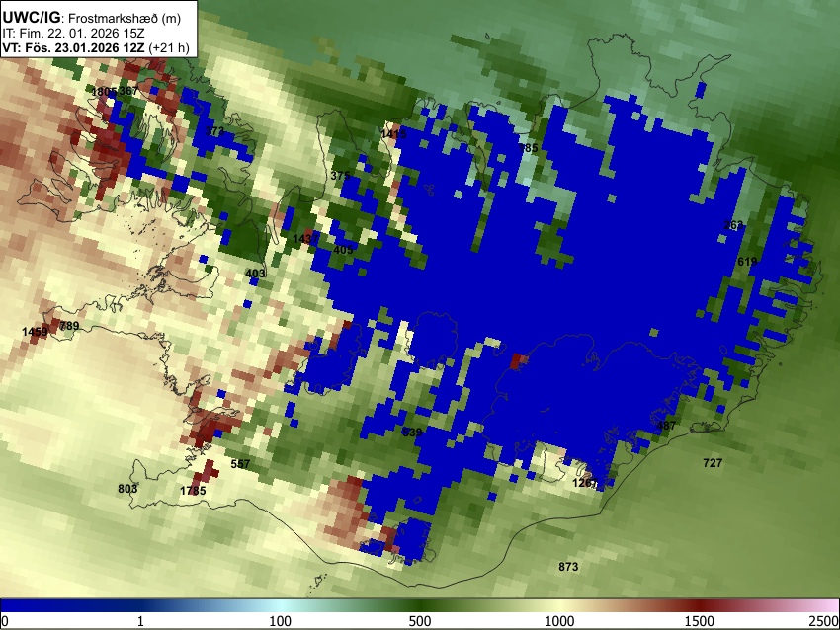The width and height of the screenshot is (840, 630).
Task: Click the 'UWC/IG: Frostmarkshæð (m)' title line
Action: pyautogui.click(x=92, y=18)
